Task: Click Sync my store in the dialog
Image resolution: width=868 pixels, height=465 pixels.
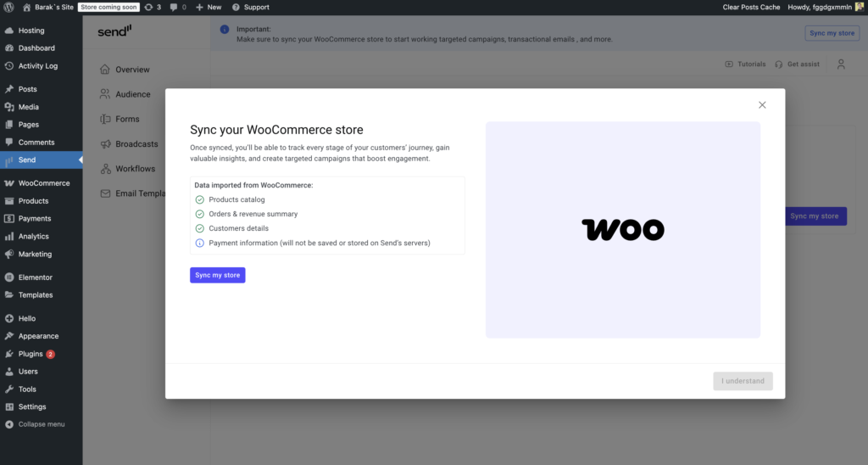Action: [218, 275]
